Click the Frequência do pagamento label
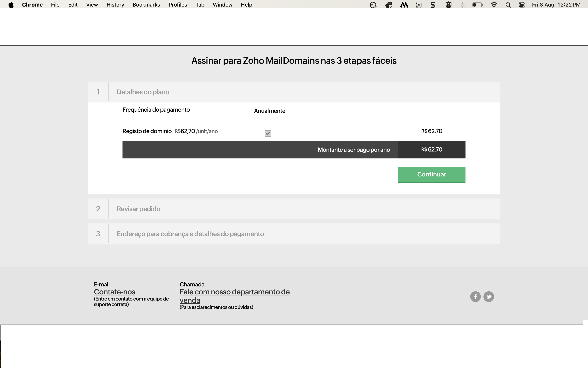Screen dimensions: 588x368 [x=156, y=110]
